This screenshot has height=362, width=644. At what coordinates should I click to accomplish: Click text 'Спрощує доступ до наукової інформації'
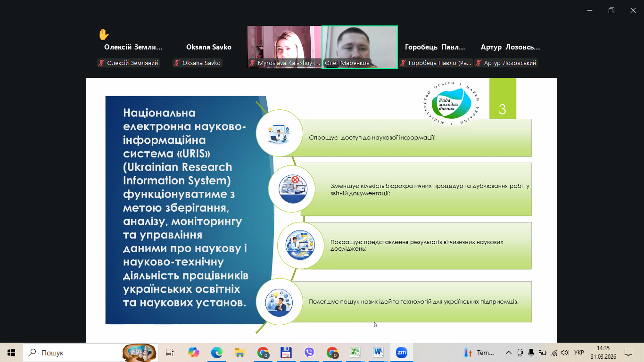[372, 138]
